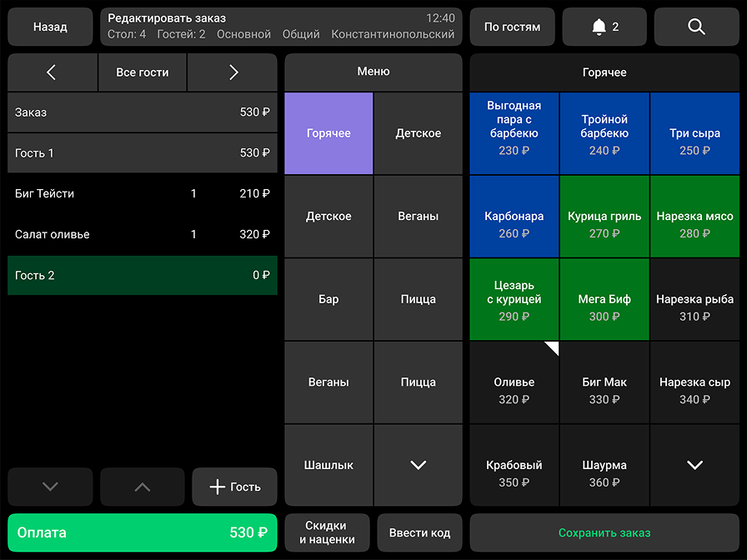Save order with Сохранить заказ
This screenshot has height=560, width=747.
point(604,532)
